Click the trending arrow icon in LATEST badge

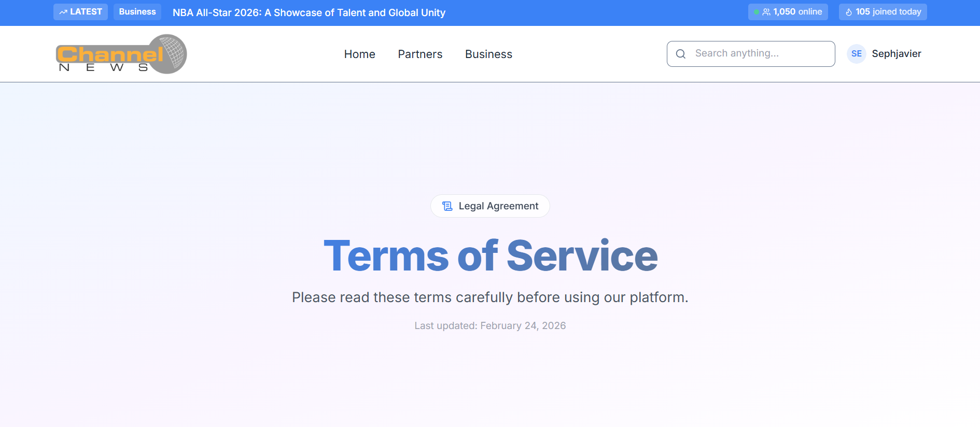click(63, 12)
